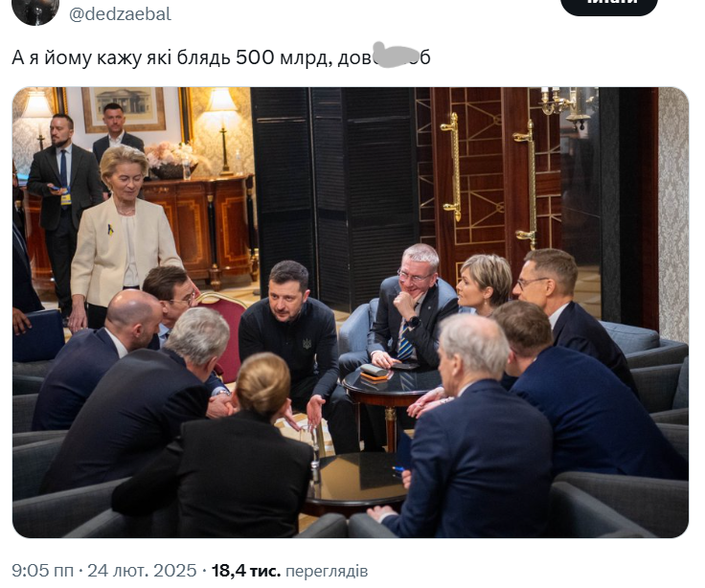Open the attached photo of the meeting
Screen dimensions: 705x588
click(x=351, y=312)
